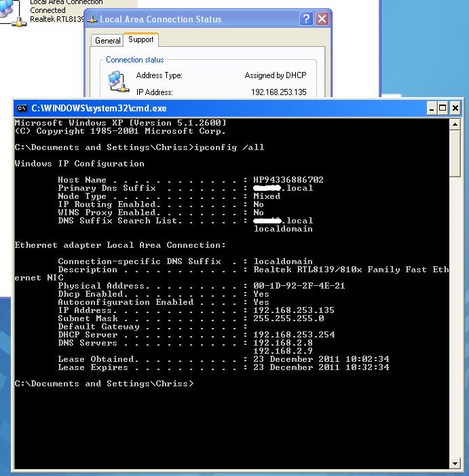Close the Local Area Connection Status dialog
The image size is (469, 476).
click(322, 19)
